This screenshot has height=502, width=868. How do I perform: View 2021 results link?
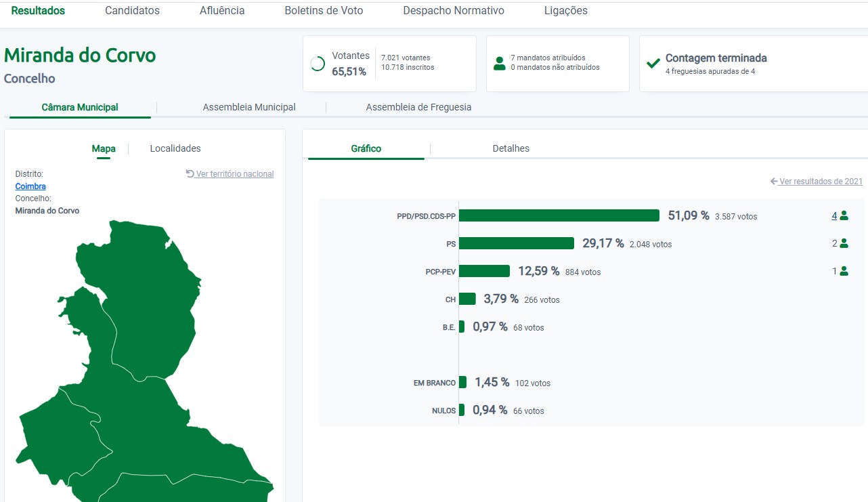tap(821, 182)
